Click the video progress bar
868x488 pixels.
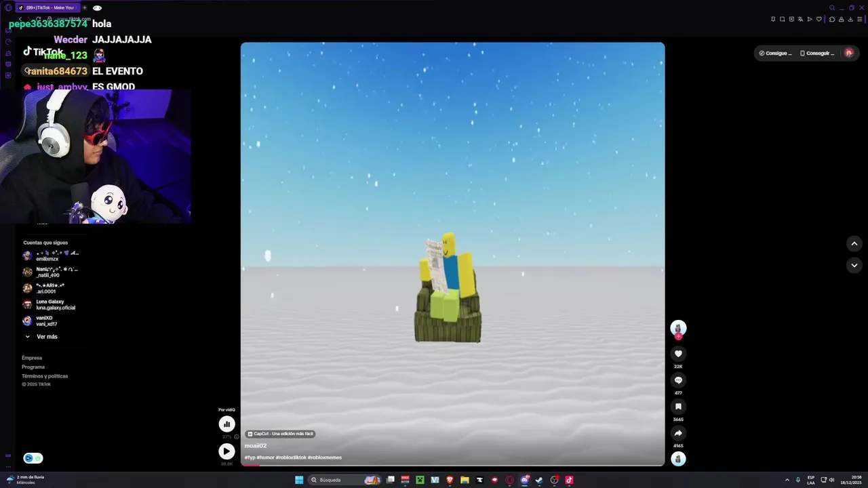tap(452, 465)
